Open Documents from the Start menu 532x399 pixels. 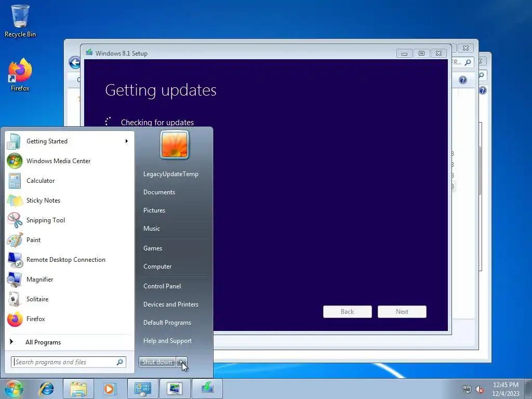pyautogui.click(x=159, y=192)
